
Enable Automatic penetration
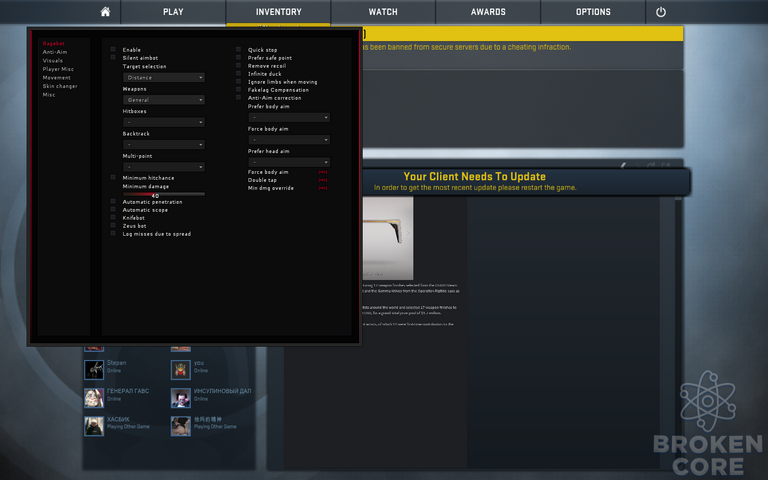pos(113,201)
